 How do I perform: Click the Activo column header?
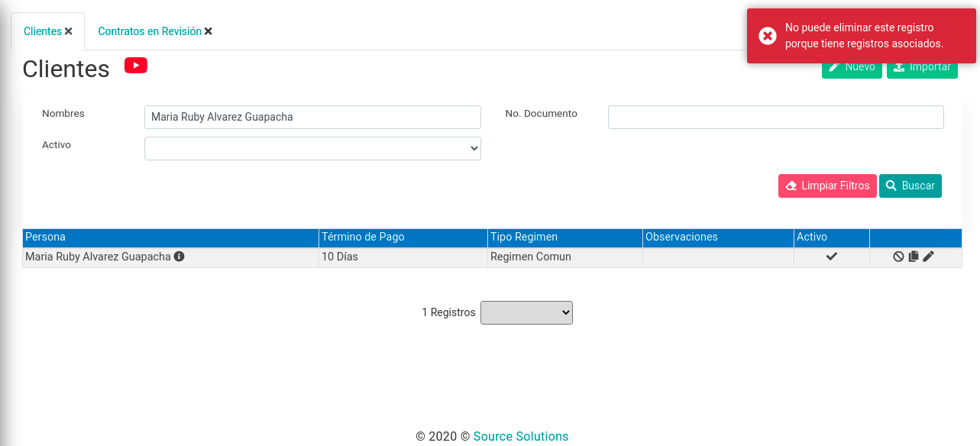[x=832, y=238]
